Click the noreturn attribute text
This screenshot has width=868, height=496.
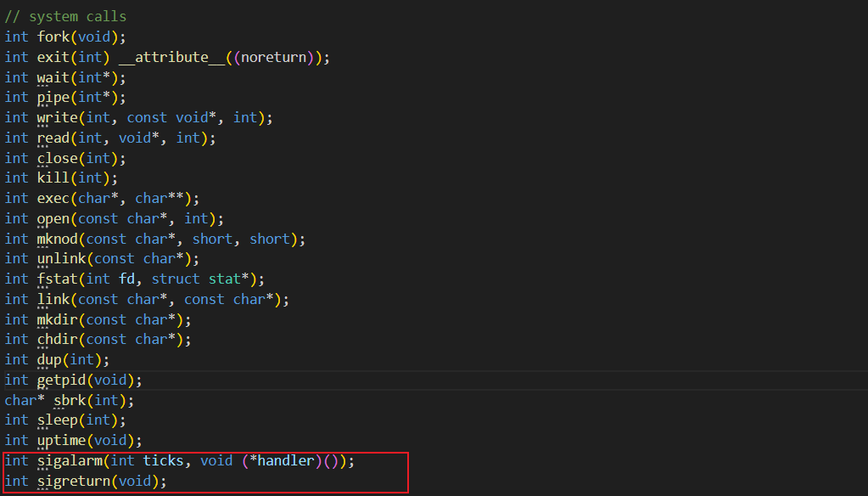tap(273, 57)
